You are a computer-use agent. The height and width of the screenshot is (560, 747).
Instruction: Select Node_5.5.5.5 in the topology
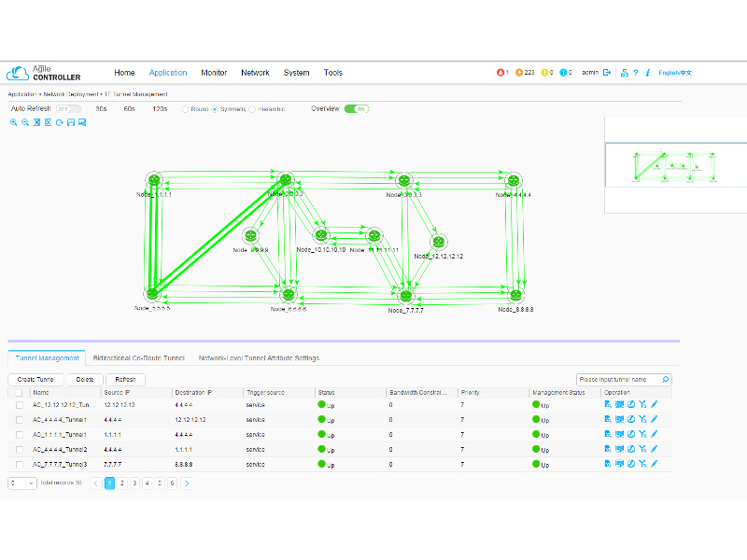pos(152,293)
